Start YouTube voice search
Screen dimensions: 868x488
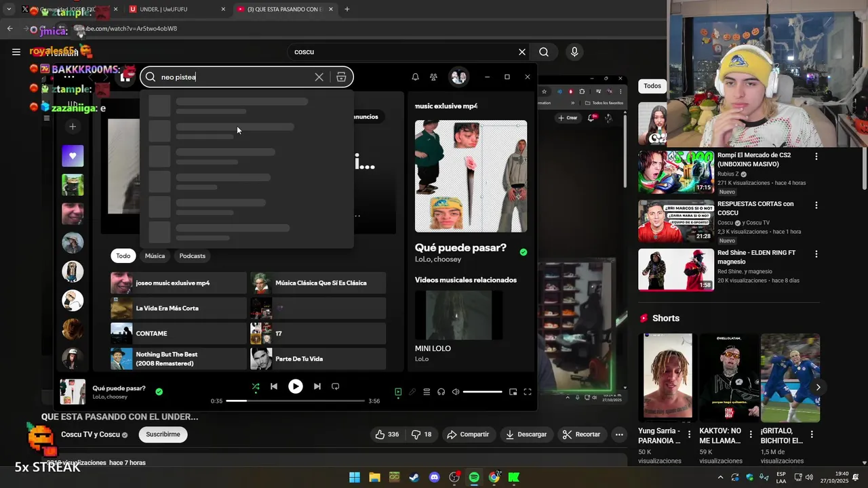pyautogui.click(x=574, y=52)
